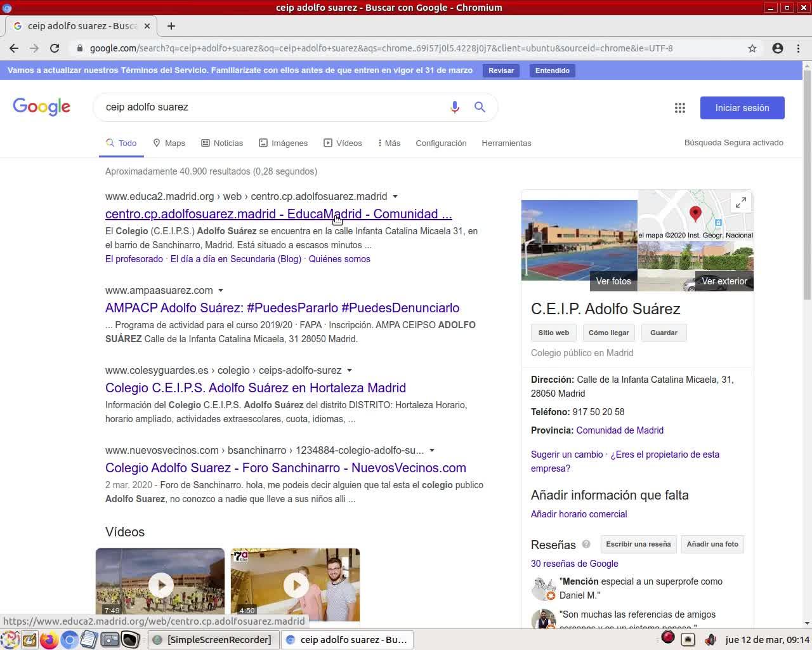812x650 pixels.
Task: Go back to the previous page
Action: click(14, 48)
